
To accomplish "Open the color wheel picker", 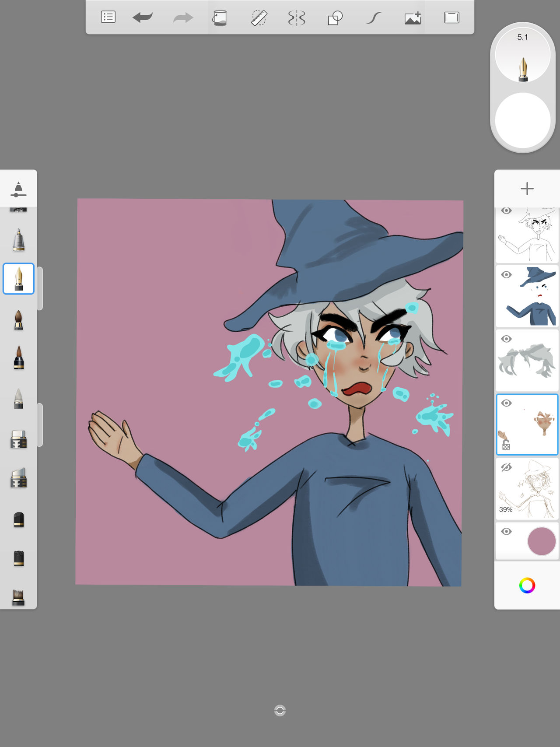I will click(x=527, y=586).
